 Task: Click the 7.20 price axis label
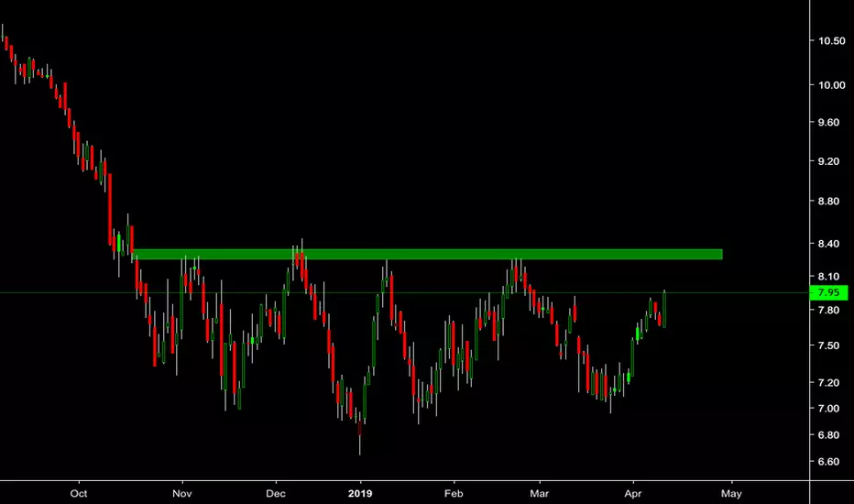pyautogui.click(x=828, y=383)
